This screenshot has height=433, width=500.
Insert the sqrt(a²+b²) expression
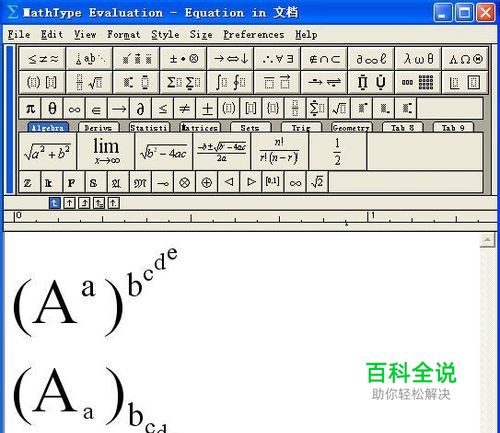[48, 151]
